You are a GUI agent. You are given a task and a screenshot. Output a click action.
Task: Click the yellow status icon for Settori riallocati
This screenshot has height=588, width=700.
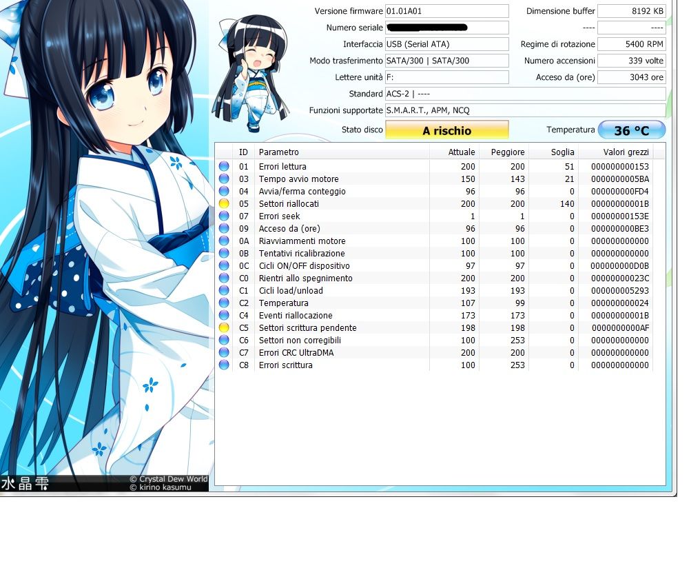224,204
